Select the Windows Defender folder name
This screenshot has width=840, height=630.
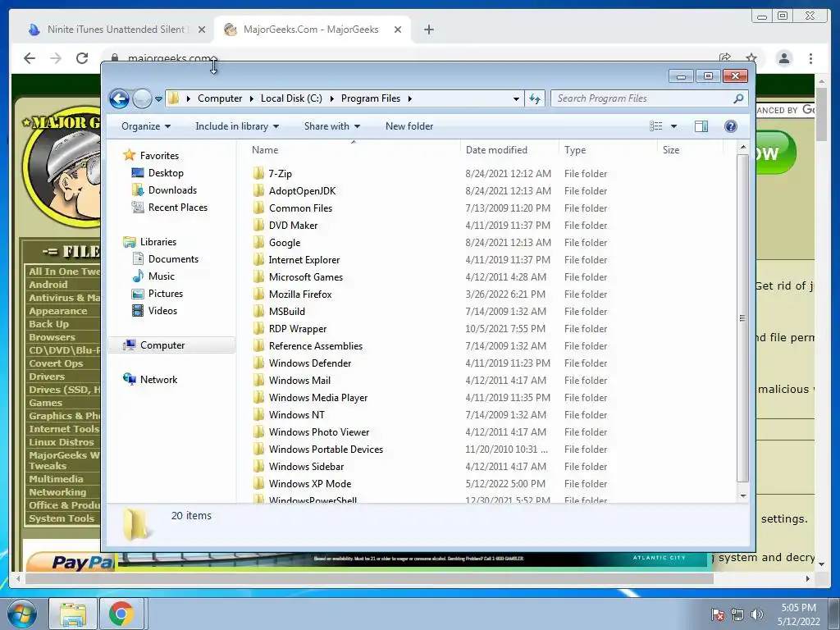[310, 363]
